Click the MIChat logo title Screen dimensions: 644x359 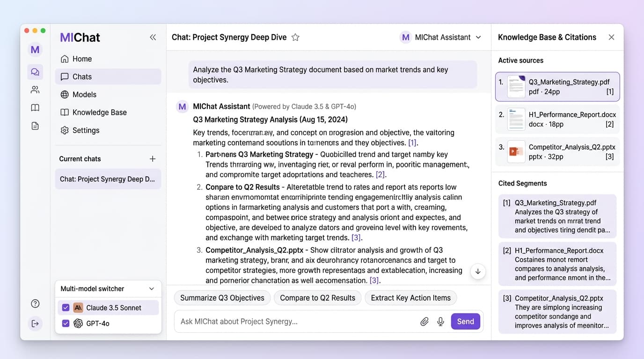tap(80, 37)
